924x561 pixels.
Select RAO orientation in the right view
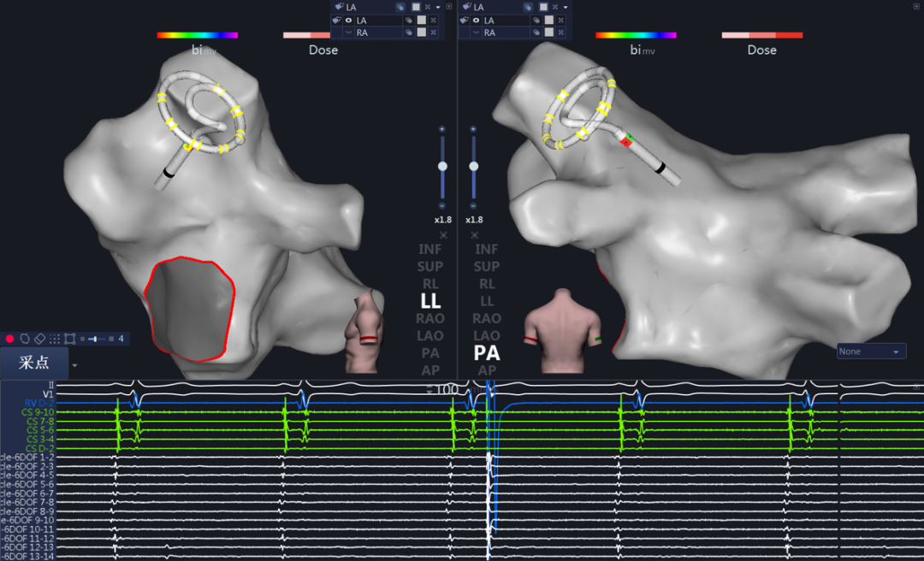pos(487,319)
